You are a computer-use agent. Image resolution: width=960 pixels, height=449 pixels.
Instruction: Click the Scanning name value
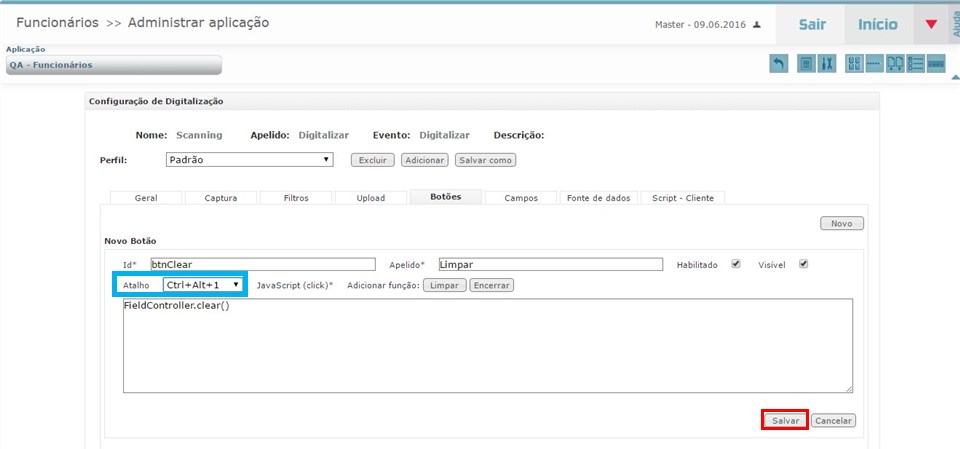coord(199,135)
